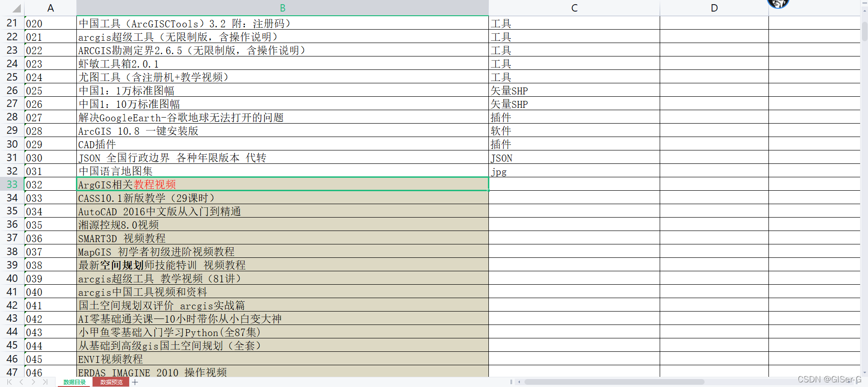The width and height of the screenshot is (868, 387).
Task: Select cell AI零基础通关课
Action: 282,318
